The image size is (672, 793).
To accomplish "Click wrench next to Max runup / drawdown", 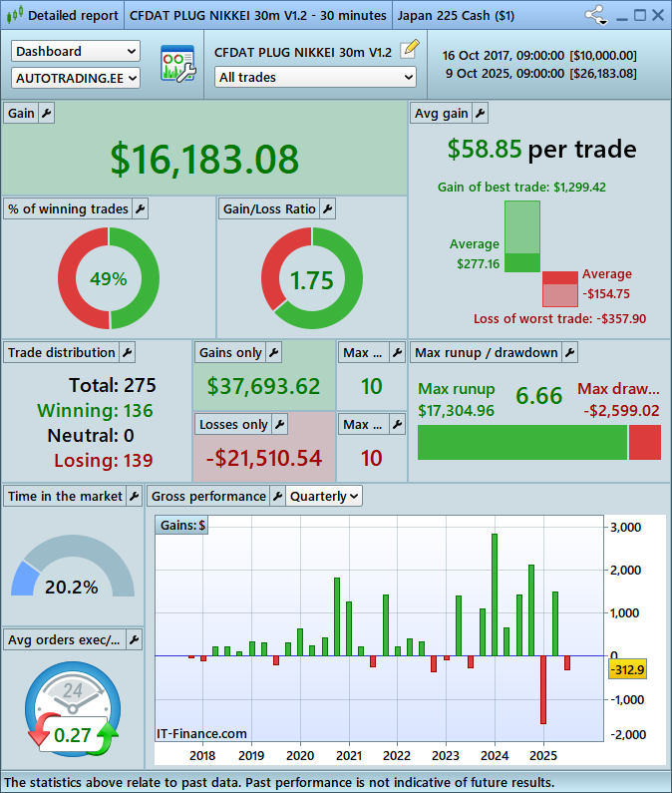I will pos(569,352).
